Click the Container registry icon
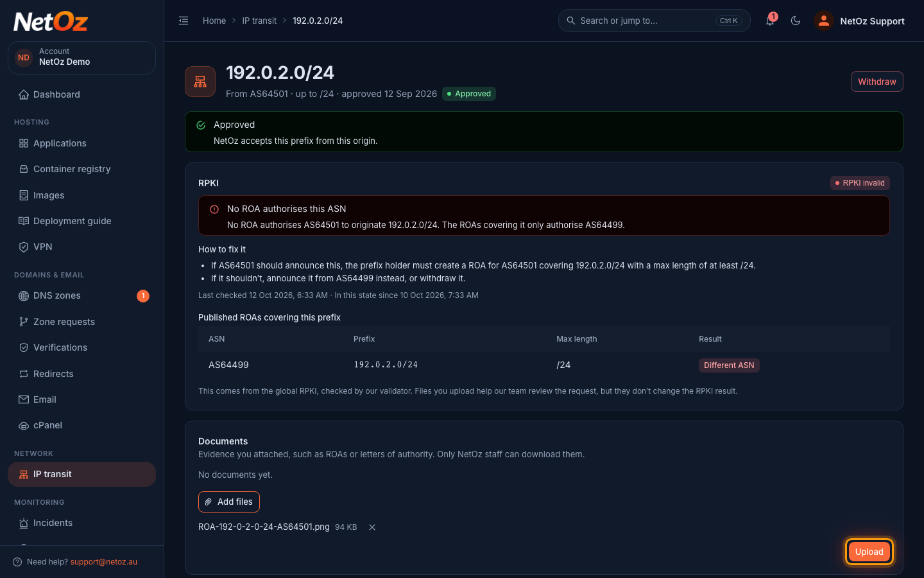The height and width of the screenshot is (578, 924). pos(24,169)
